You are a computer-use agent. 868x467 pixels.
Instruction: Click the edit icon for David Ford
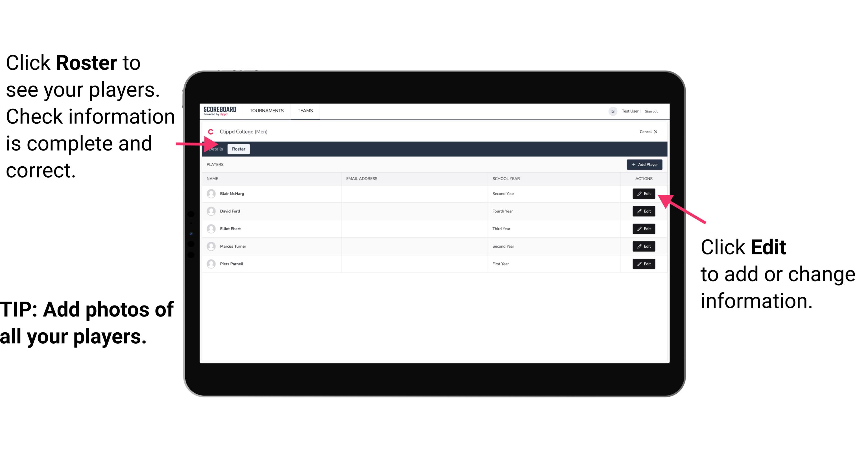coord(643,211)
